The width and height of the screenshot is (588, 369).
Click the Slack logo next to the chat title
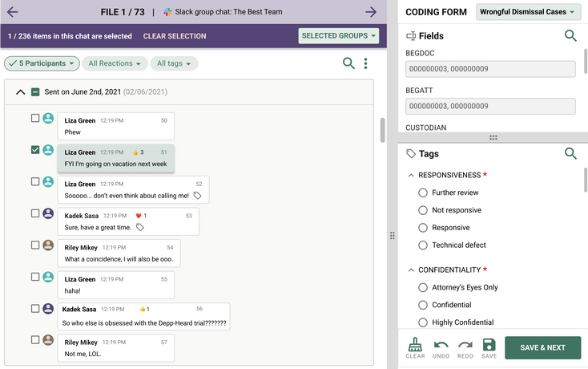tap(167, 12)
